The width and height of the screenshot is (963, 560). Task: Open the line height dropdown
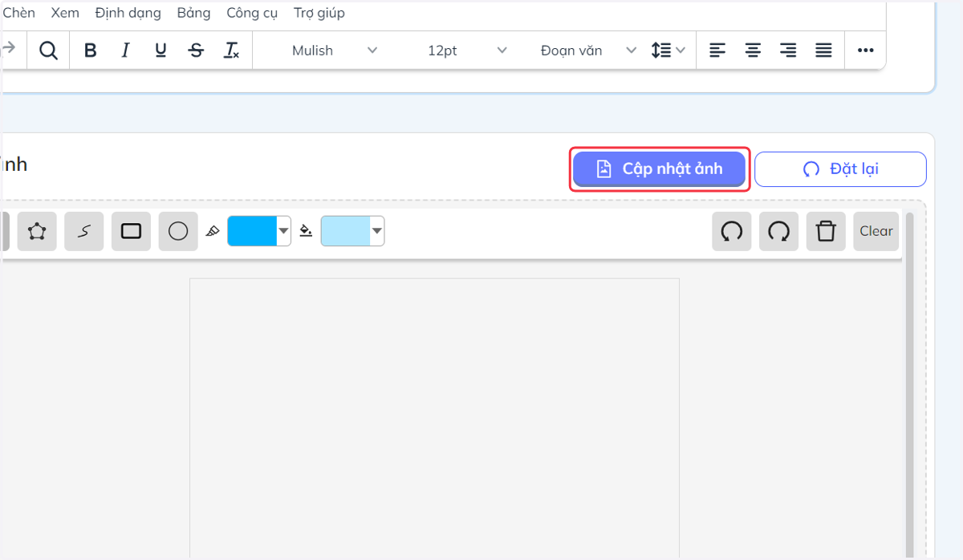[668, 51]
